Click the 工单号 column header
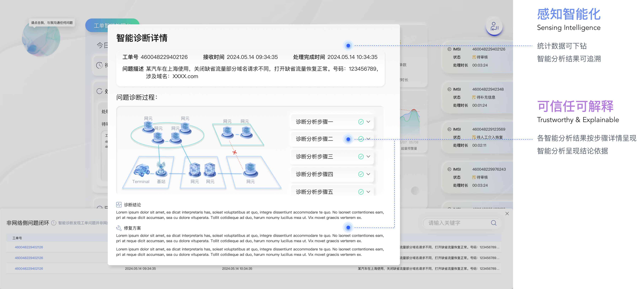This screenshot has width=644, height=289. pyautogui.click(x=17, y=238)
